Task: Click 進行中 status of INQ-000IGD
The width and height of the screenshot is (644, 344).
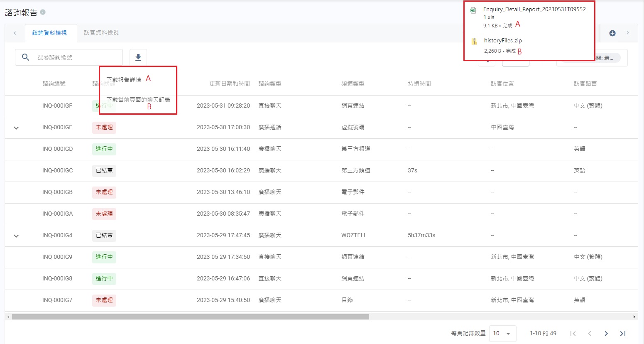Action: pyautogui.click(x=104, y=149)
